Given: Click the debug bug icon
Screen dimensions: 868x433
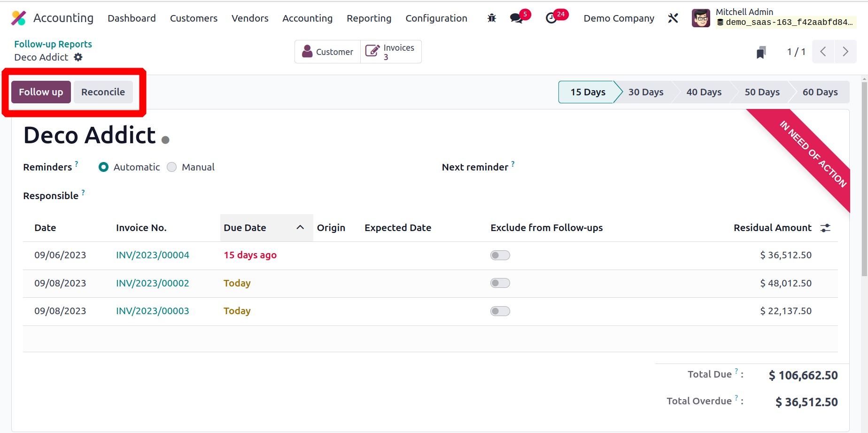Looking at the screenshot, I should tap(492, 18).
